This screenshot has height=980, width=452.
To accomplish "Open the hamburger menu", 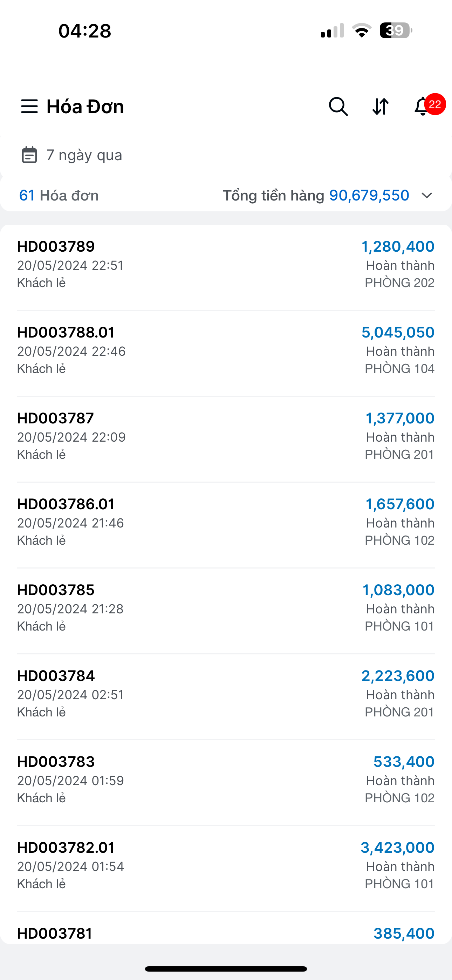I will 29,106.
